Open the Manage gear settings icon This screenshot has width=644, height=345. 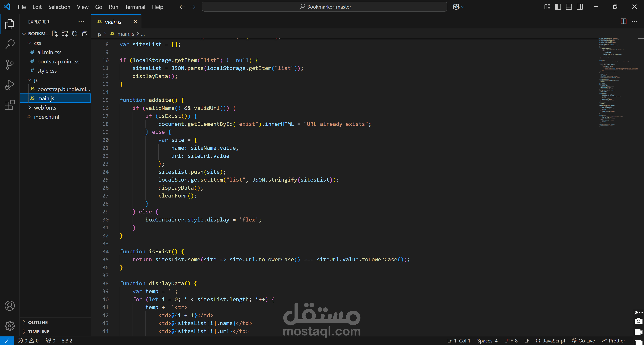[x=10, y=326]
